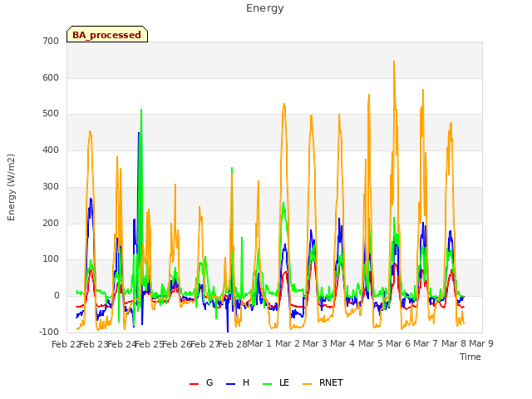Click the green LE legend color marker
The width and height of the screenshot is (532, 399).
point(268,384)
